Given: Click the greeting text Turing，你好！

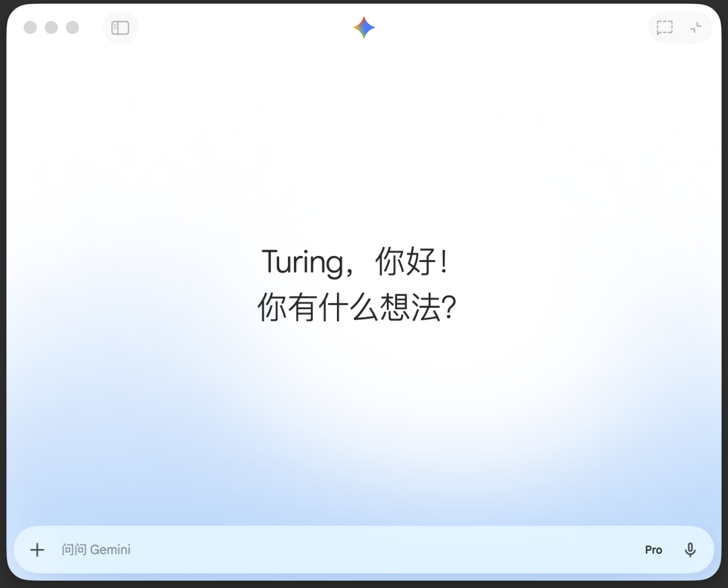Looking at the screenshot, I should [355, 261].
